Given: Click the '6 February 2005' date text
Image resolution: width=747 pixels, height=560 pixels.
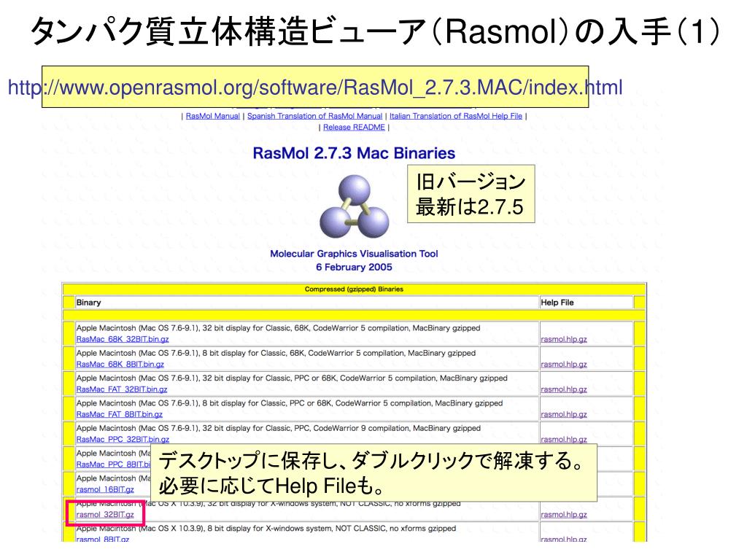Looking at the screenshot, I should (x=354, y=267).
